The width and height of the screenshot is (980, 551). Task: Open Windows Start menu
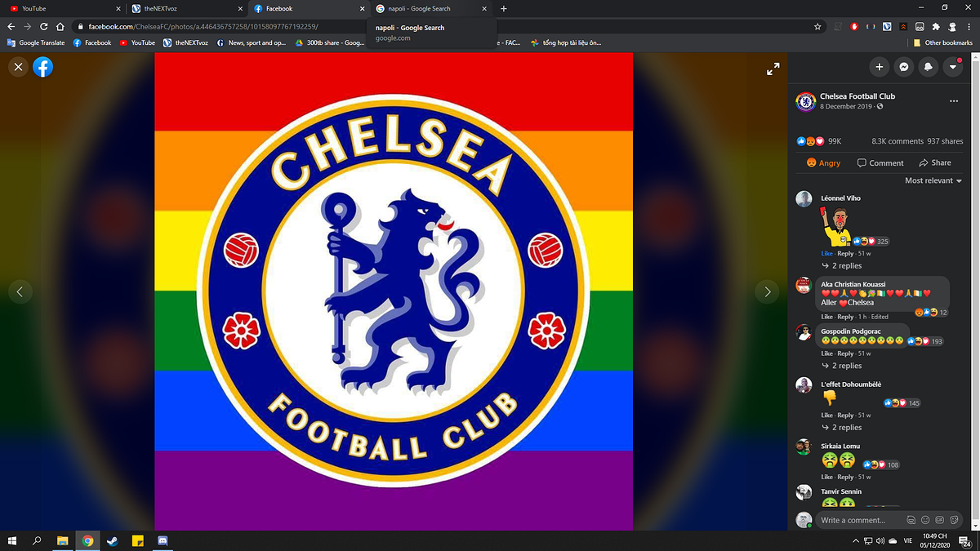click(12, 540)
